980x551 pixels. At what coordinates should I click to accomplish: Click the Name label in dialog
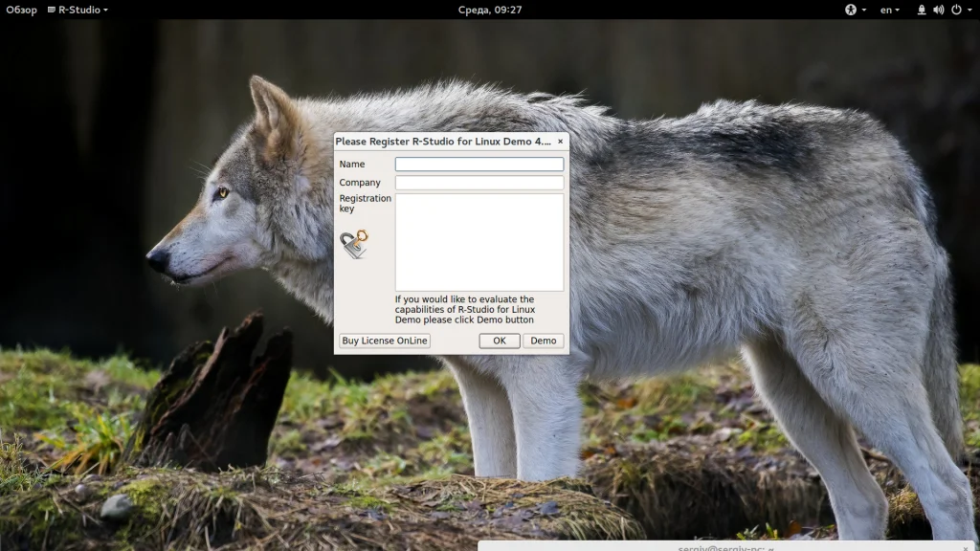(352, 164)
